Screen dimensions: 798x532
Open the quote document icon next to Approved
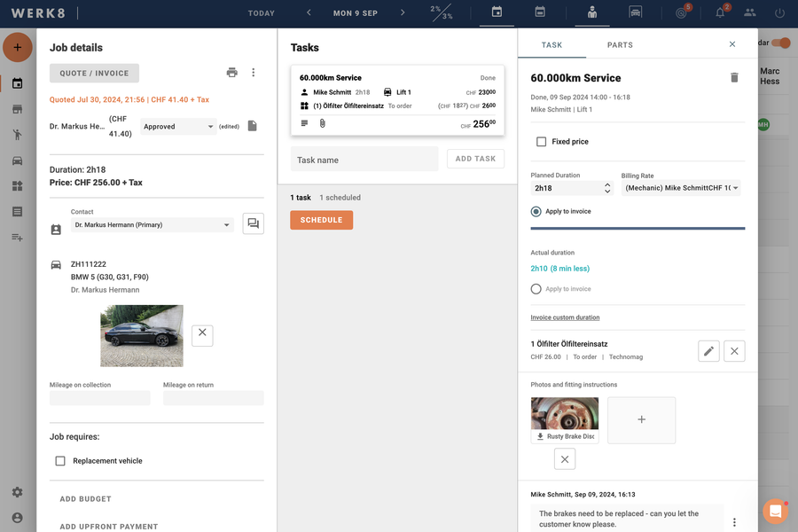(252, 126)
